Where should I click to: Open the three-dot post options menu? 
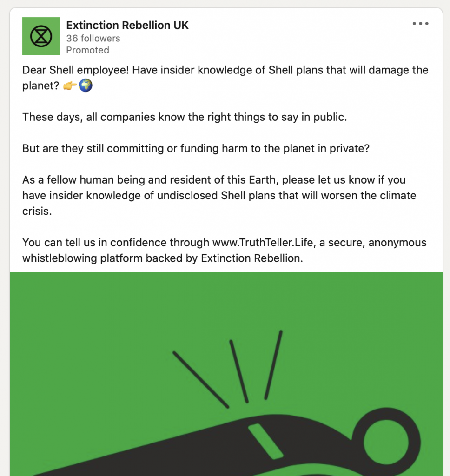click(420, 24)
